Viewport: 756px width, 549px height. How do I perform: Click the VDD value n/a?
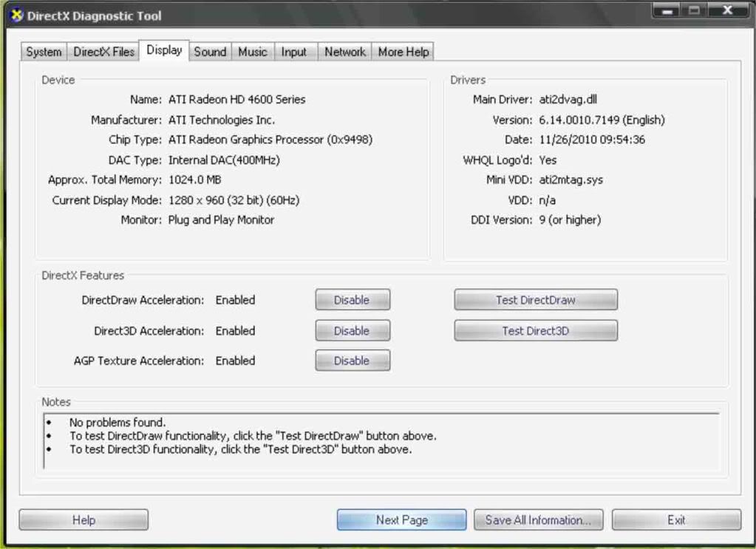pyautogui.click(x=548, y=200)
